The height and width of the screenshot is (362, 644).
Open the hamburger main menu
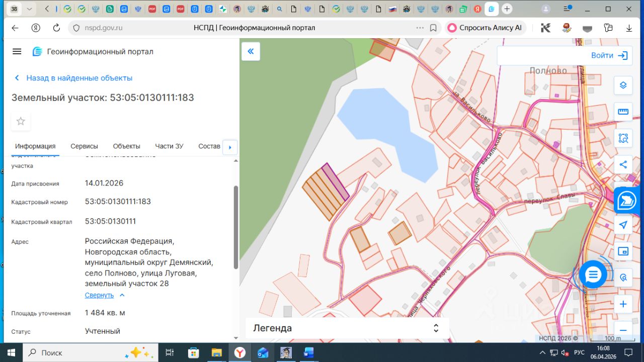click(17, 52)
